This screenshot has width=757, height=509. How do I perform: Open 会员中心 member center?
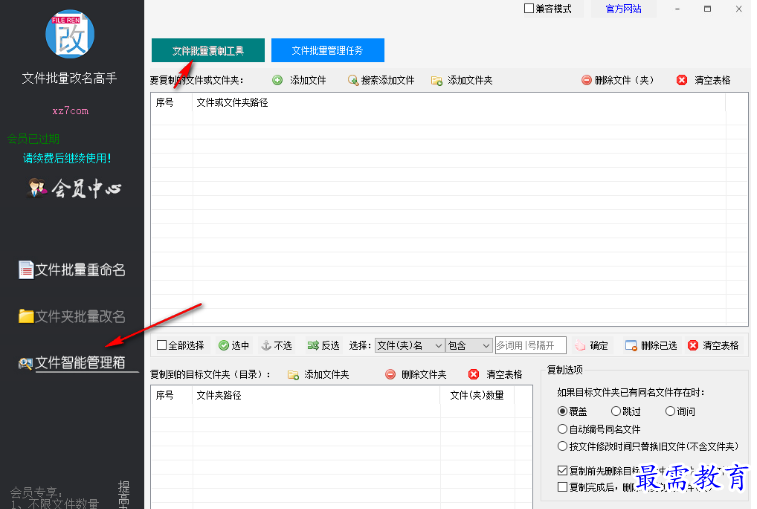pos(74,188)
